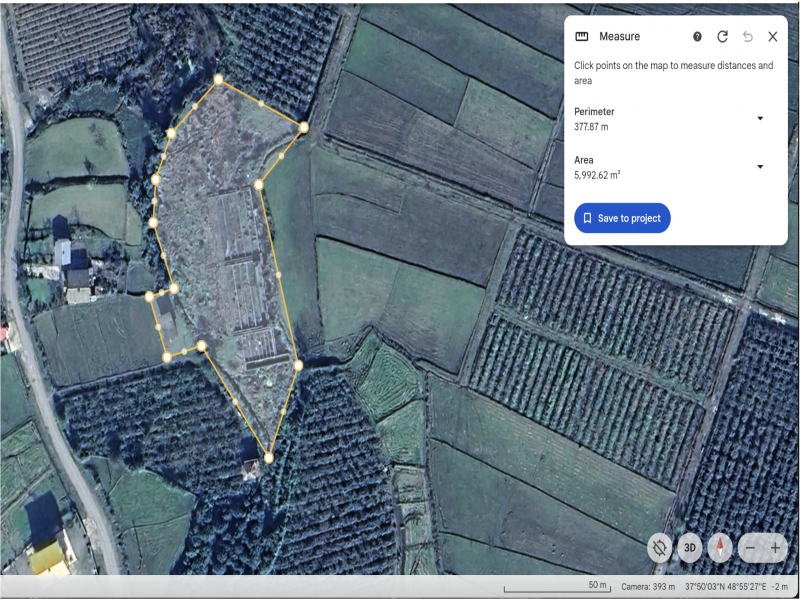The height and width of the screenshot is (600, 800).
Task: Expand the Area units dropdown
Action: [759, 166]
